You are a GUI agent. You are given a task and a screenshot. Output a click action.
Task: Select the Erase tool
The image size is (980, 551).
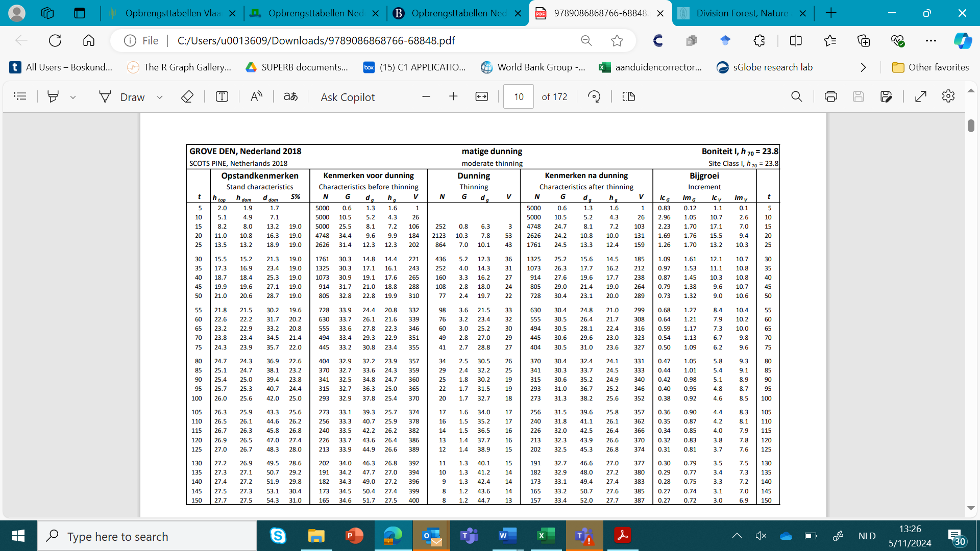coord(187,96)
